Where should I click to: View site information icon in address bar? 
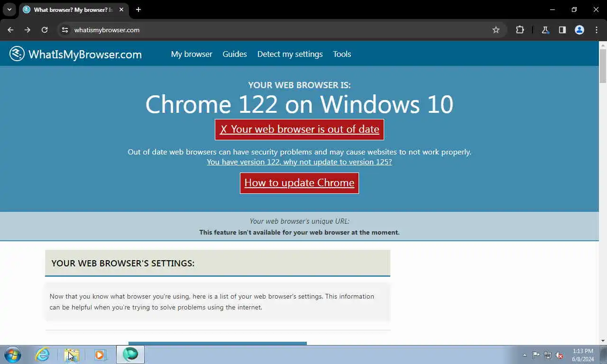[65, 30]
